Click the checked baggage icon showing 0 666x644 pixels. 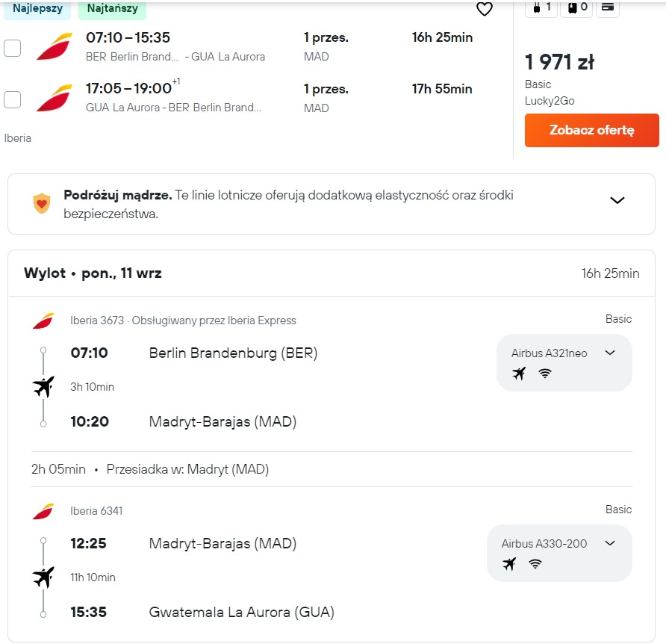coord(577,7)
